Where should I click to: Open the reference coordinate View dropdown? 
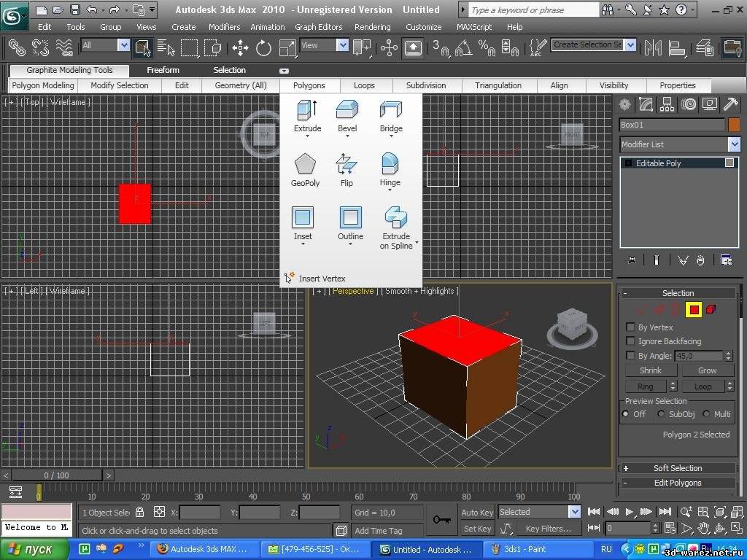343,45
